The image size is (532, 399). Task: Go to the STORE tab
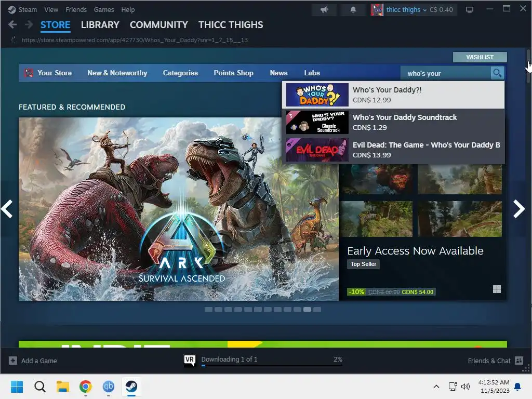[x=55, y=25]
